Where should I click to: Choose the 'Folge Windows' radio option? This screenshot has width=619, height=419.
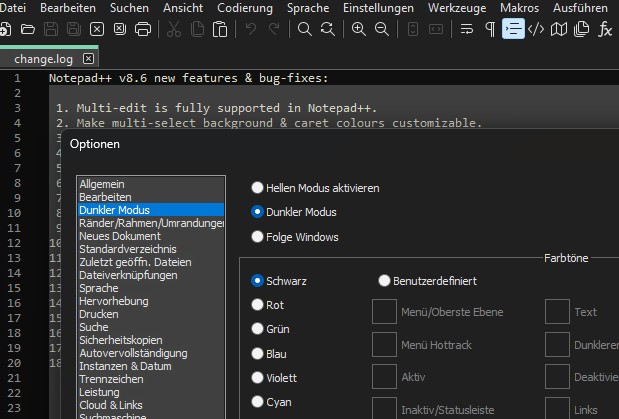pyautogui.click(x=258, y=237)
